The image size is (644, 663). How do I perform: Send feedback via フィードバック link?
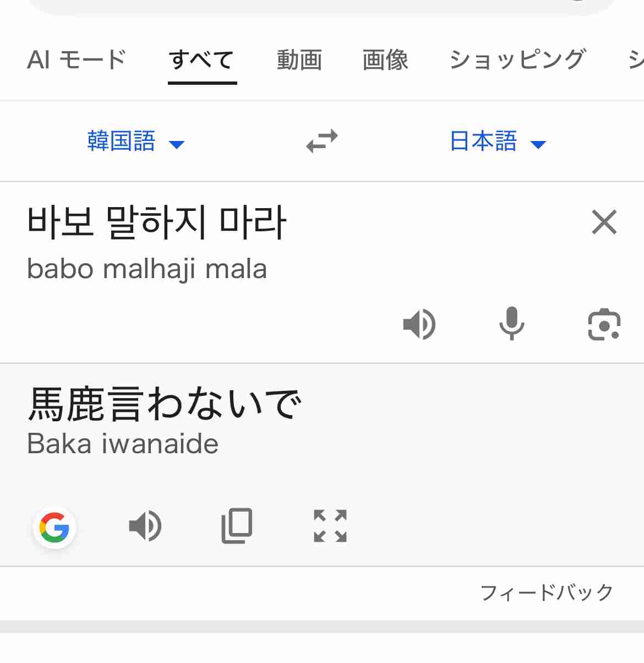pos(546,592)
